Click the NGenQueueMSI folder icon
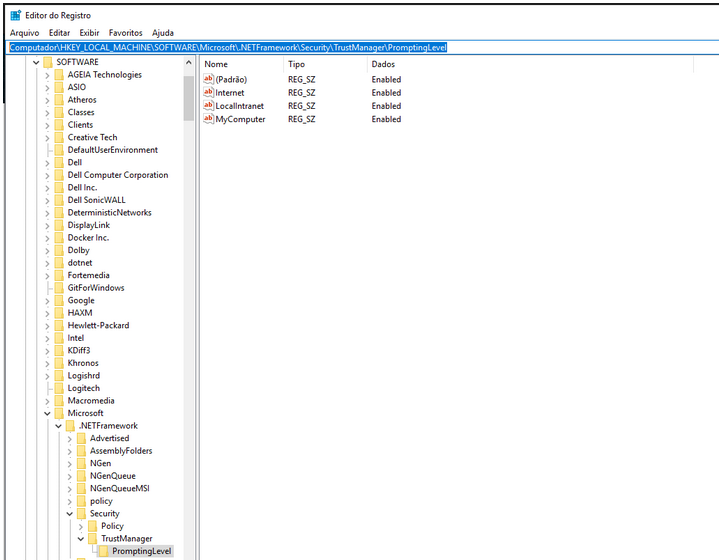 [82, 488]
